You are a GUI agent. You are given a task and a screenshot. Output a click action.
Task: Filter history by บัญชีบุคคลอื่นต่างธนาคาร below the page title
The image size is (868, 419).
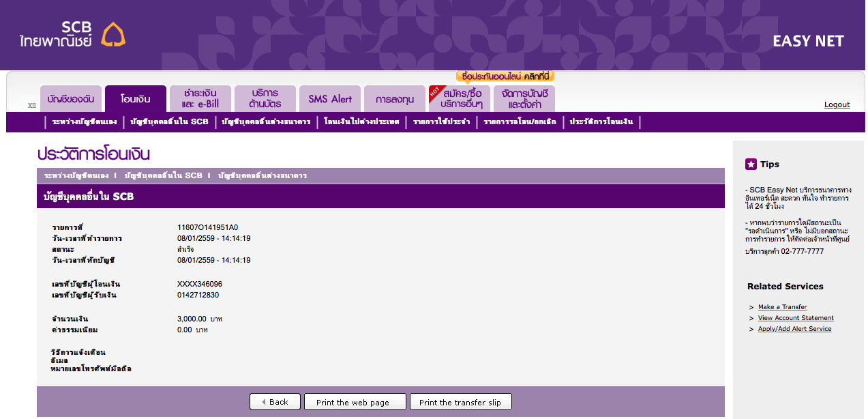click(263, 175)
